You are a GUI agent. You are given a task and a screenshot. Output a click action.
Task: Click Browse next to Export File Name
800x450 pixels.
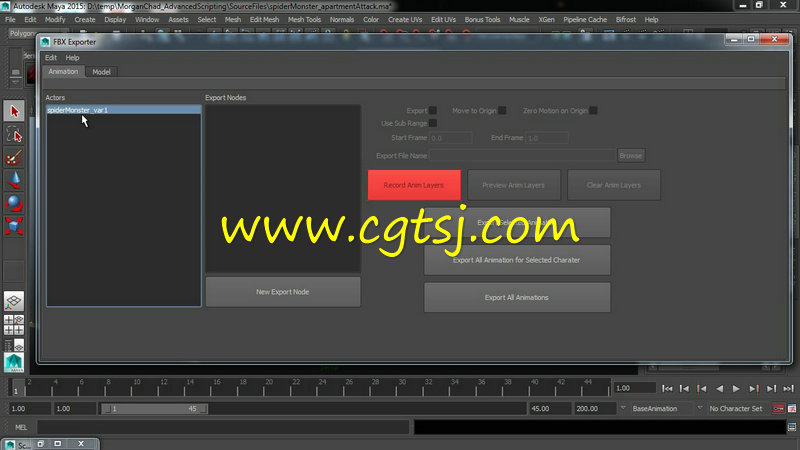click(631, 156)
